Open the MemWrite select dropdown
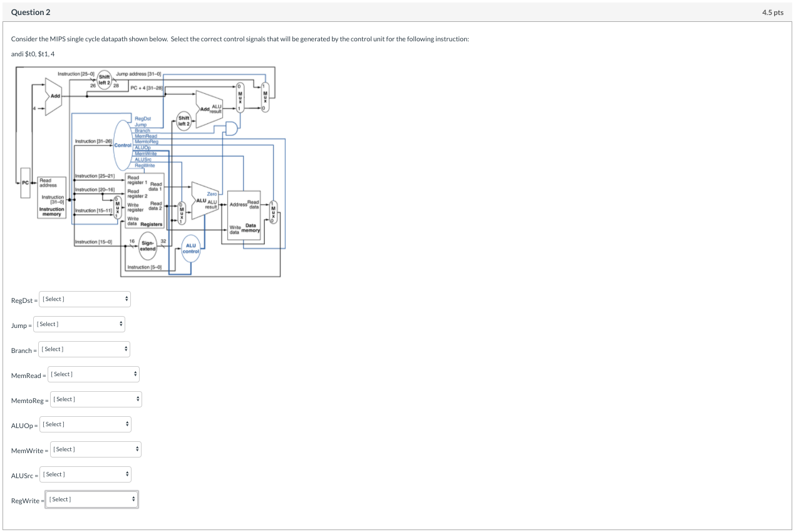The width and height of the screenshot is (796, 532). click(95, 449)
